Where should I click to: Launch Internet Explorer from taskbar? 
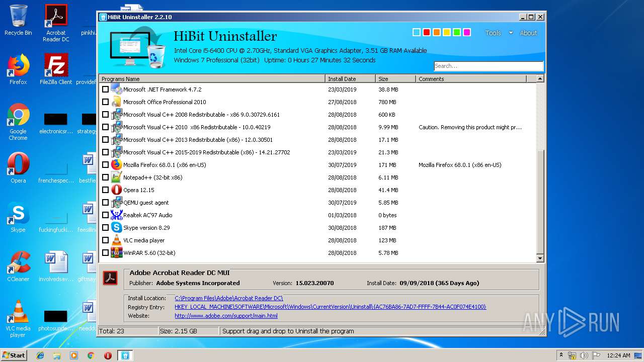click(40, 355)
